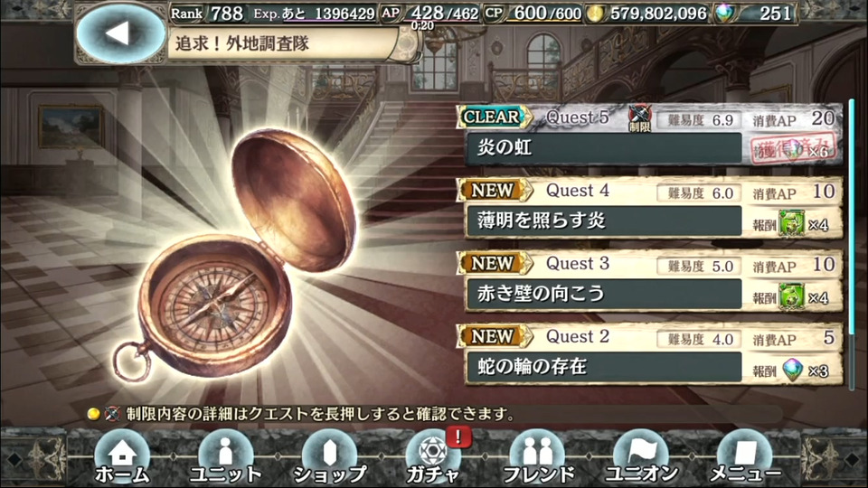This screenshot has width=868, height=488.
Task: Click the Quest 5 制限 restriction icon
Action: click(x=639, y=117)
